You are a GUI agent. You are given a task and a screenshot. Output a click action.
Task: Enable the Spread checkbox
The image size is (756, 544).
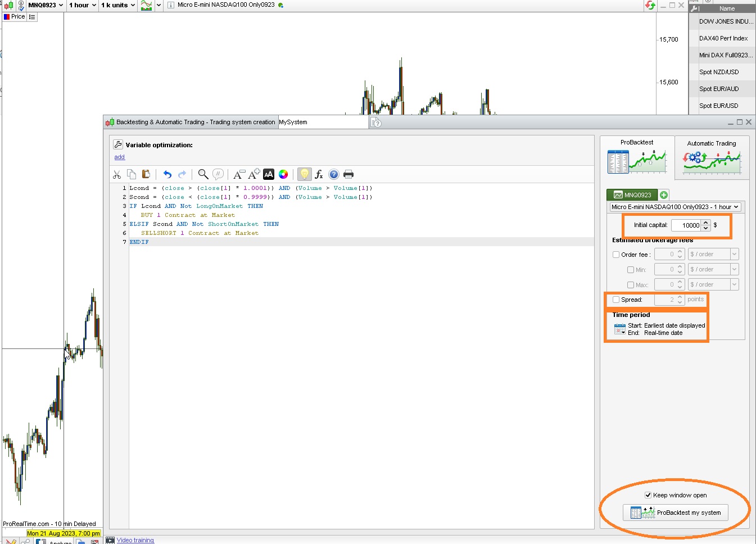click(x=616, y=300)
